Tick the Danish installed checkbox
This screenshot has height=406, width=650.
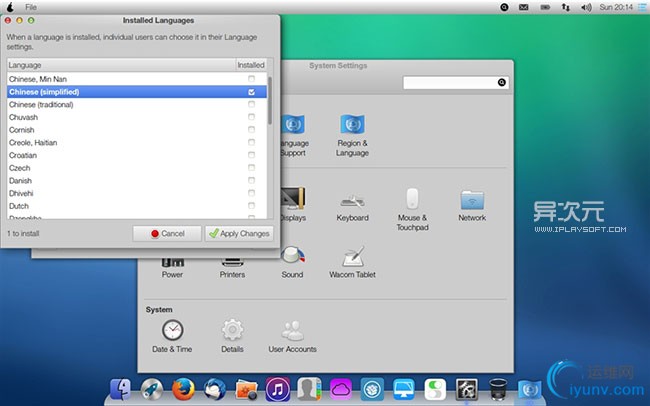251,180
